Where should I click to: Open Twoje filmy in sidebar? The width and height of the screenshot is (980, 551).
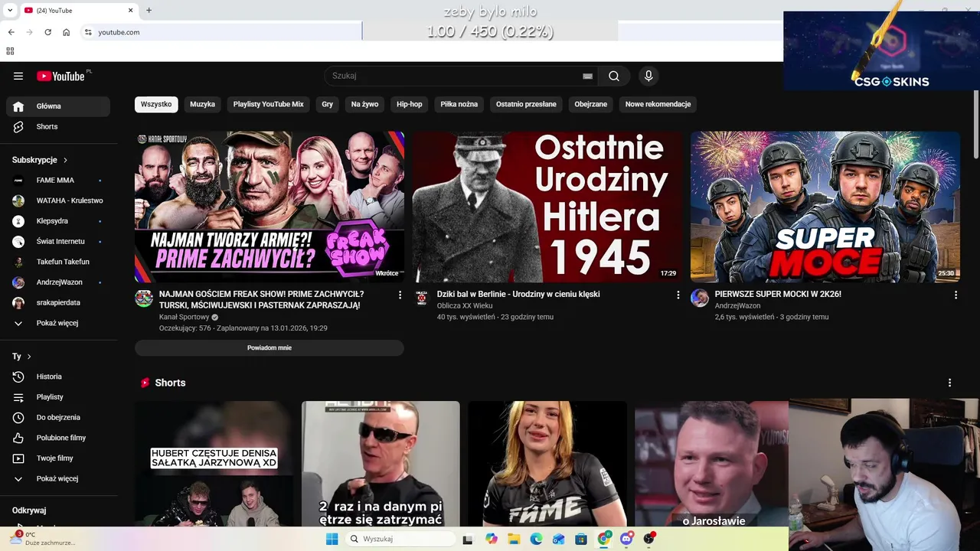(58, 458)
